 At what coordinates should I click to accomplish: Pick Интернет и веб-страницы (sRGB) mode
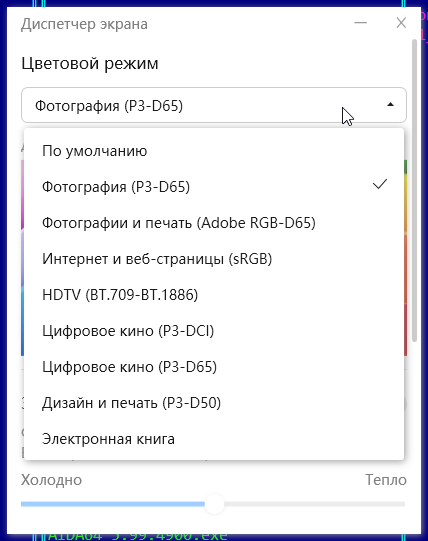point(214,259)
